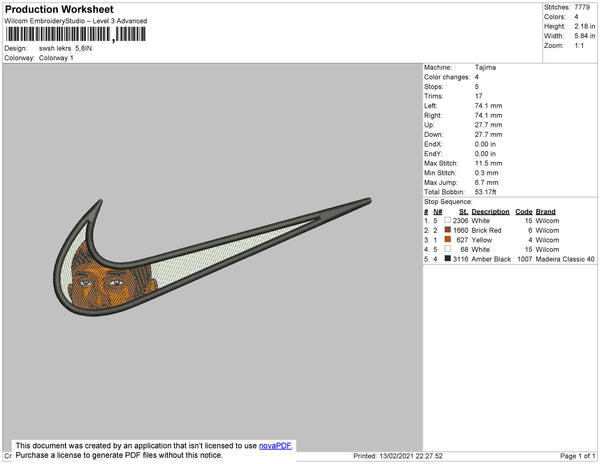600x464 pixels.
Task: Click the Stitches value '7779'
Action: pos(582,7)
